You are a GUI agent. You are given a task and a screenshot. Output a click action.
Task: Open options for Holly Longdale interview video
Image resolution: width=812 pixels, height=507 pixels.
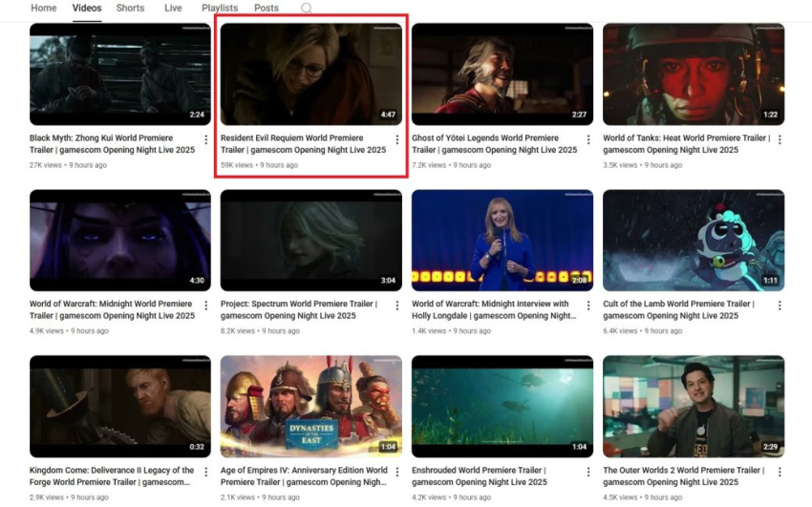pyautogui.click(x=588, y=306)
